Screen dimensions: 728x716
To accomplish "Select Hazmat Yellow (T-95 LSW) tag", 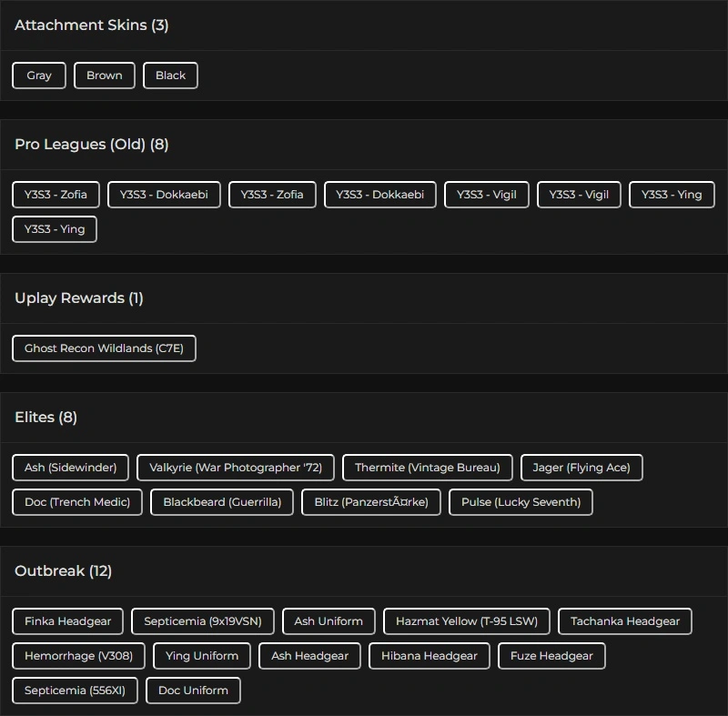I will [x=467, y=620].
